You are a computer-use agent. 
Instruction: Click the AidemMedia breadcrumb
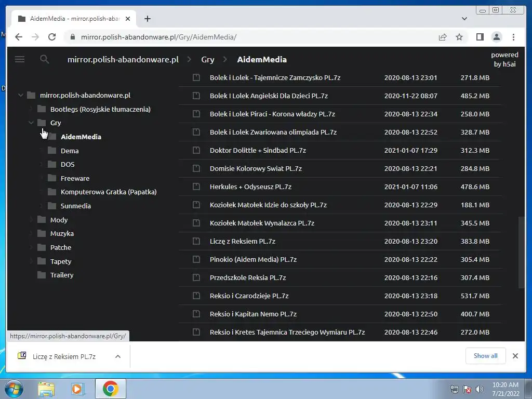(262, 59)
